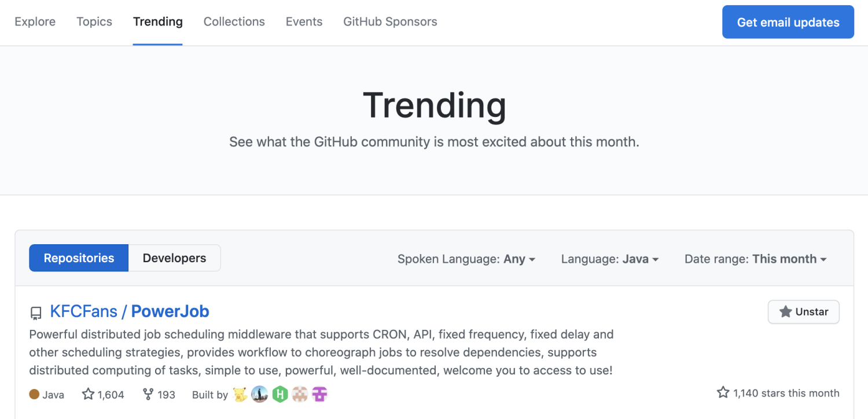Image resolution: width=868 pixels, height=419 pixels.
Task: Click the fourth pixelated contributor avatar
Action: 300,395
